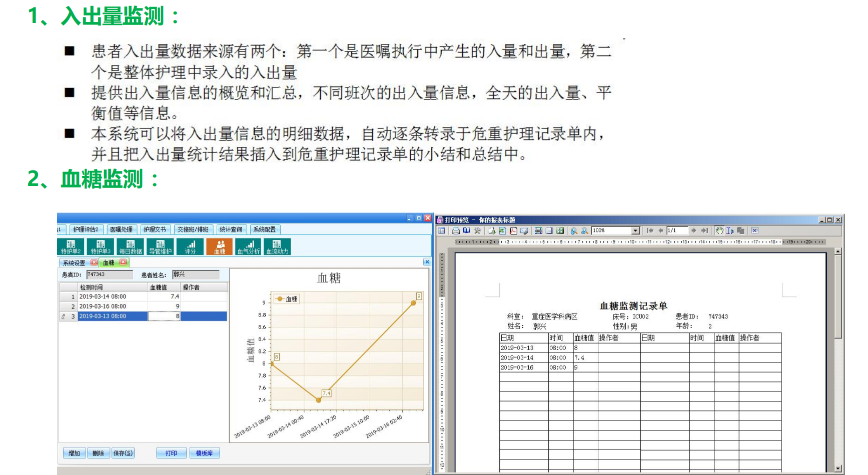Click the PDF export icon
The height and width of the screenshot is (475, 868).
click(513, 230)
